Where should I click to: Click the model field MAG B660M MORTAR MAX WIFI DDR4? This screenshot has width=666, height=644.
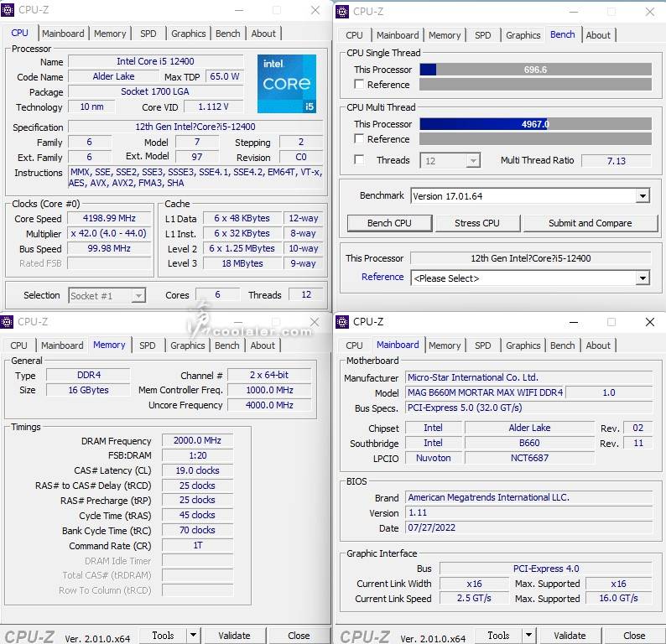[486, 392]
